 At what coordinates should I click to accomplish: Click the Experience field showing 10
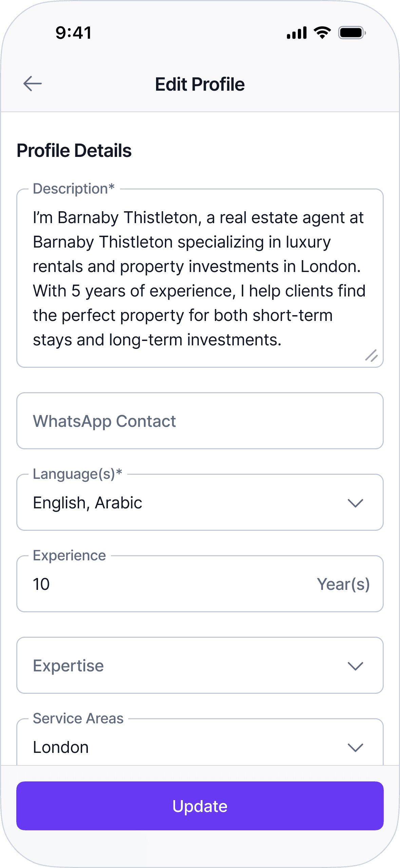pyautogui.click(x=200, y=584)
